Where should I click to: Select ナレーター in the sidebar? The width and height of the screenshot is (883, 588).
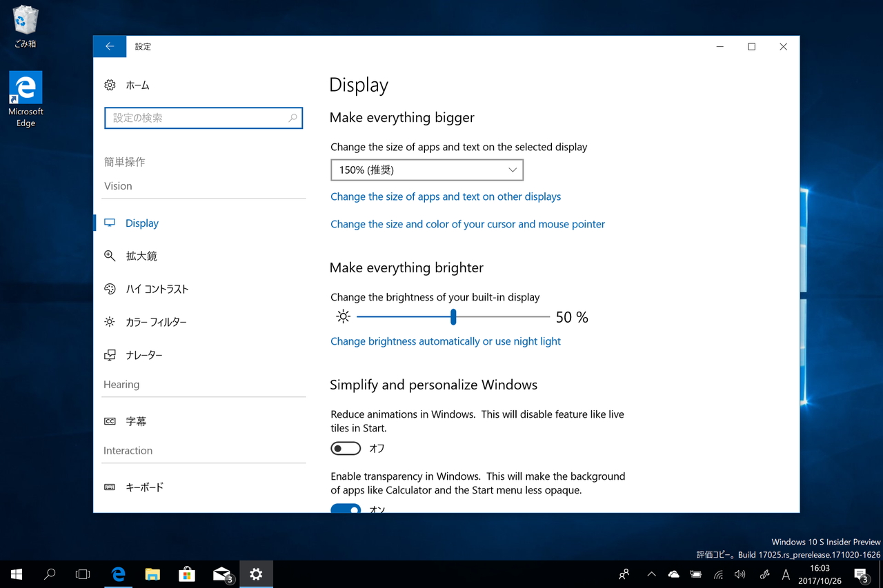[x=144, y=355]
